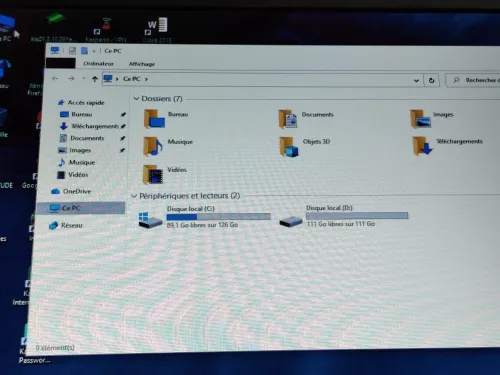This screenshot has width=500, height=375.
Task: Click the Musique note icon in sidebar
Action: 62,162
